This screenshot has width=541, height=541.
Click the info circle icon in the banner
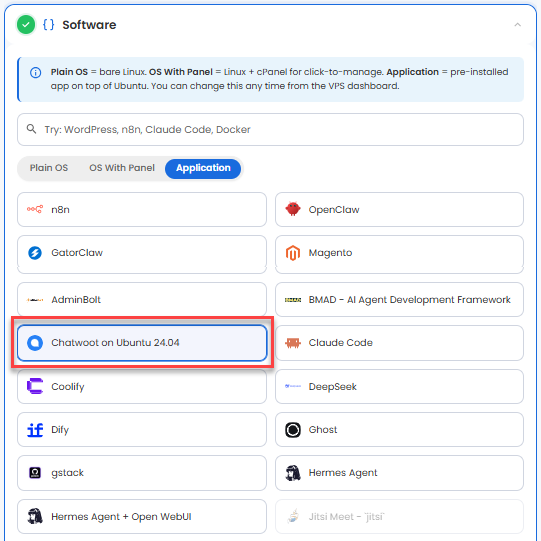pos(36,72)
